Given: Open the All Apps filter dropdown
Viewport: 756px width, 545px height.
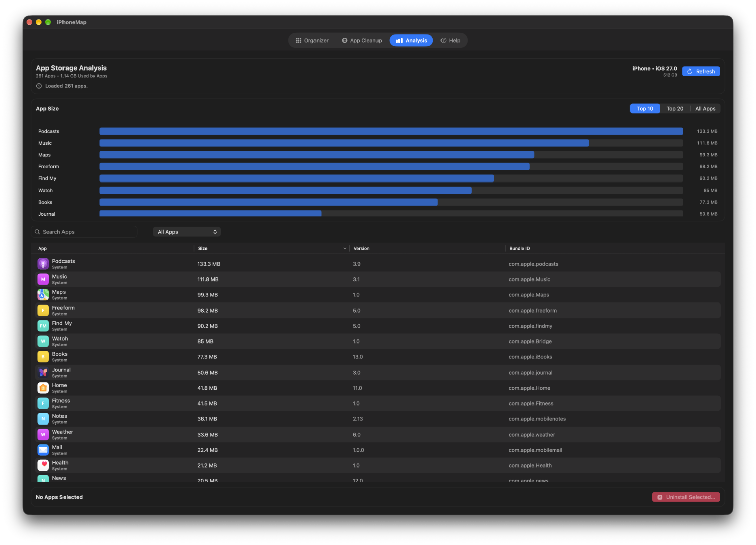Looking at the screenshot, I should pos(187,232).
